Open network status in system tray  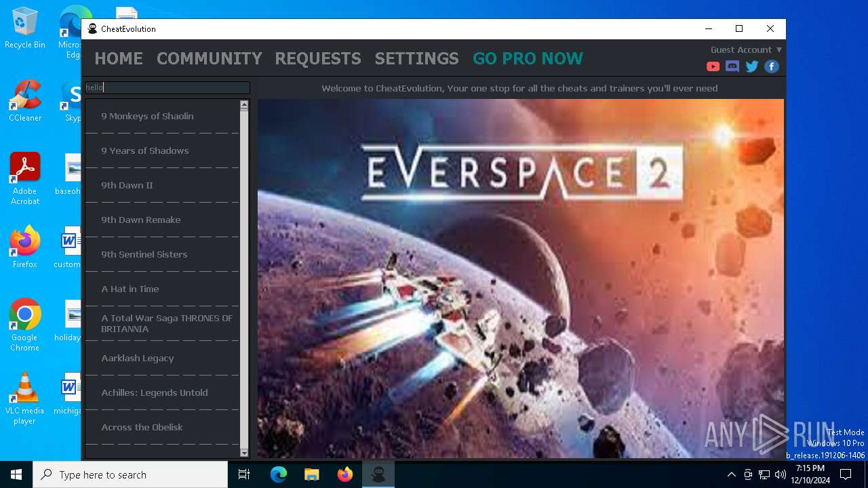point(764,474)
